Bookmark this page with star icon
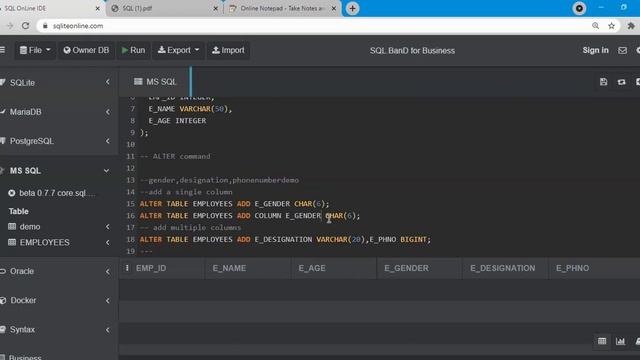Viewport: 640px width, 360px height. tap(611, 26)
